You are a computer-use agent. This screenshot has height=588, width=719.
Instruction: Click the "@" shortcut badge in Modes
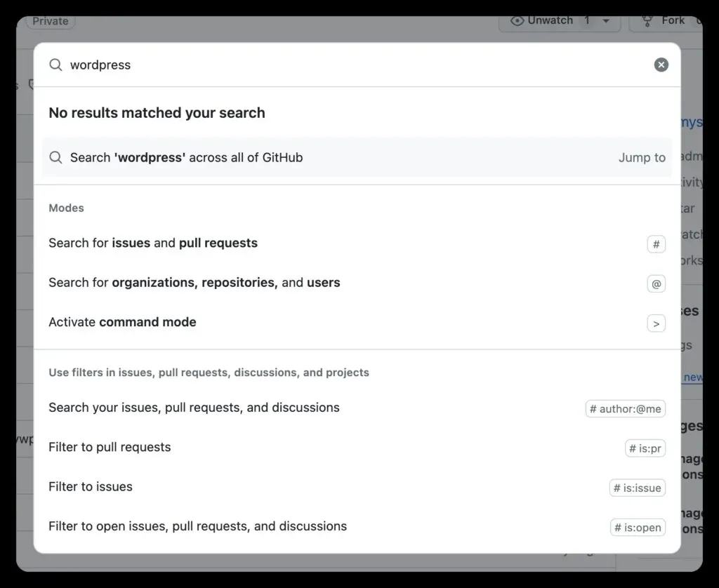(656, 283)
